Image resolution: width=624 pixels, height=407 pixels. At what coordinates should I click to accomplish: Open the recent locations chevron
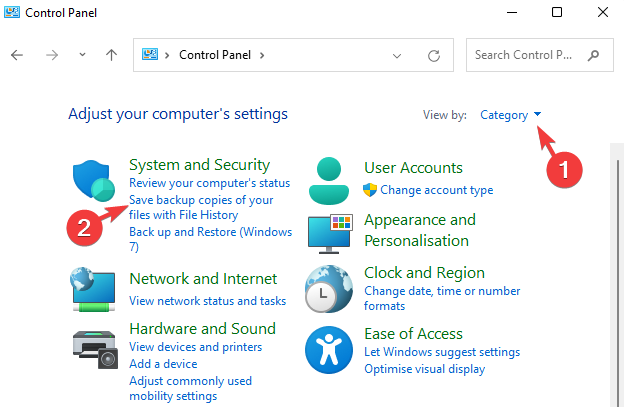(82, 55)
